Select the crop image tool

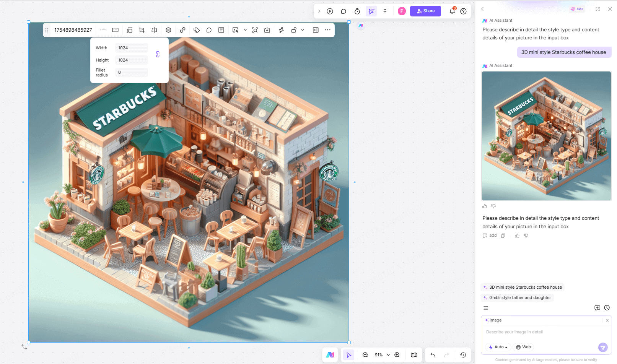point(142,30)
